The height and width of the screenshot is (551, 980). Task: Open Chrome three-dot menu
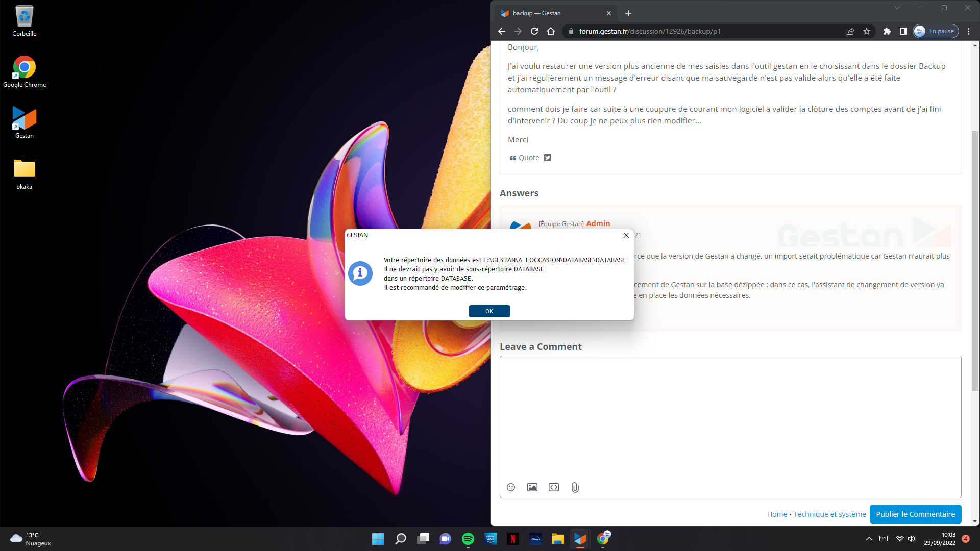(x=969, y=31)
